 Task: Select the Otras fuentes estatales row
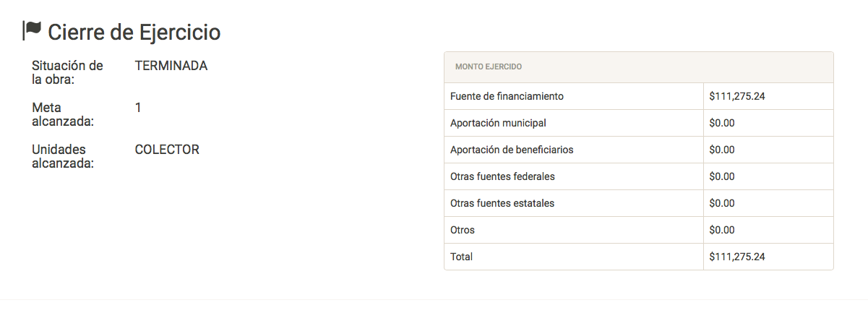(x=502, y=203)
